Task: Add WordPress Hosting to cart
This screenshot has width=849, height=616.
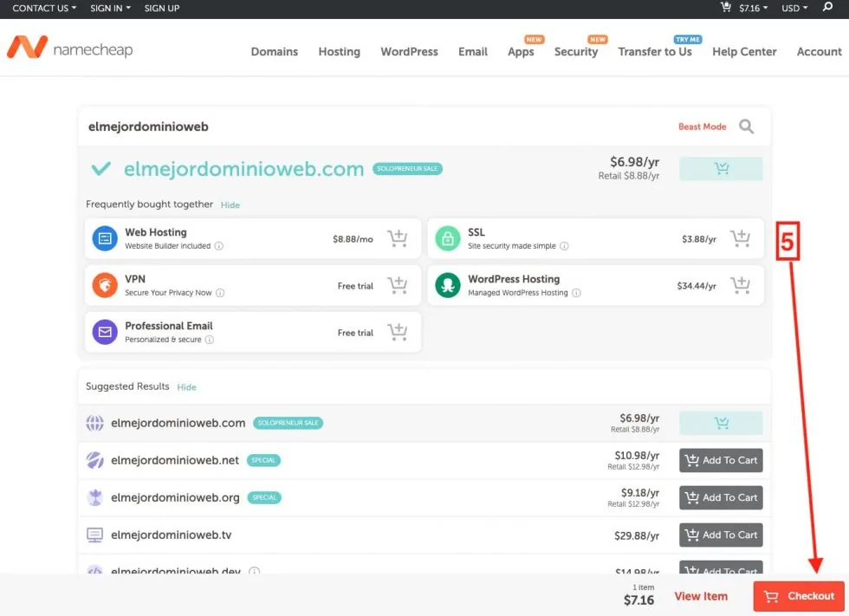Action: point(740,285)
